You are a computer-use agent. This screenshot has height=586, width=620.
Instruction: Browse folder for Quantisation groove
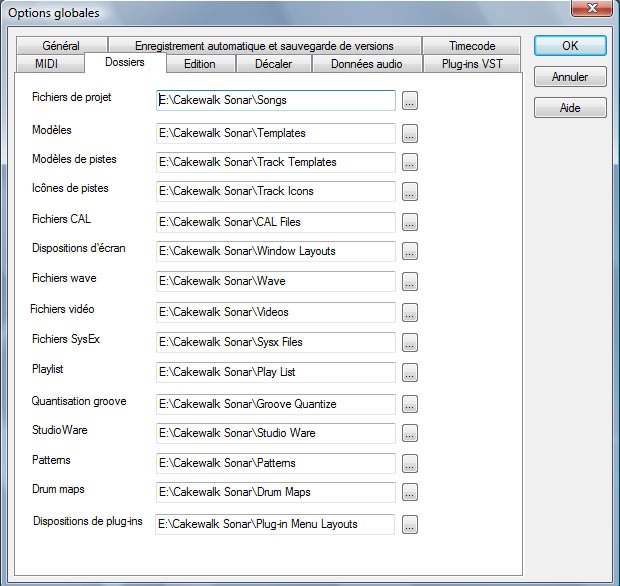(410, 404)
